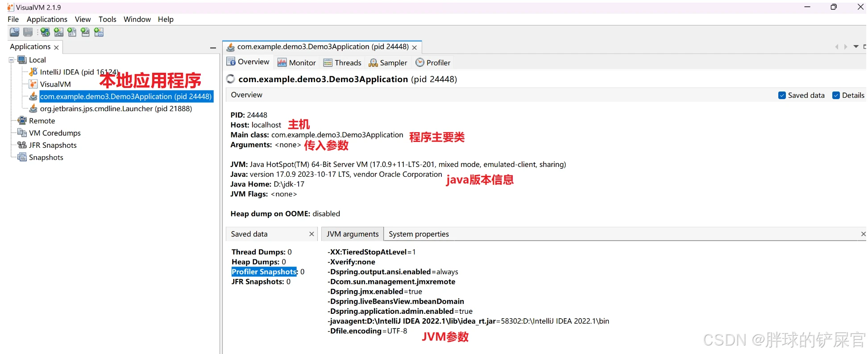Select IntelliJ IDEA (pid 16124) node

(79, 72)
